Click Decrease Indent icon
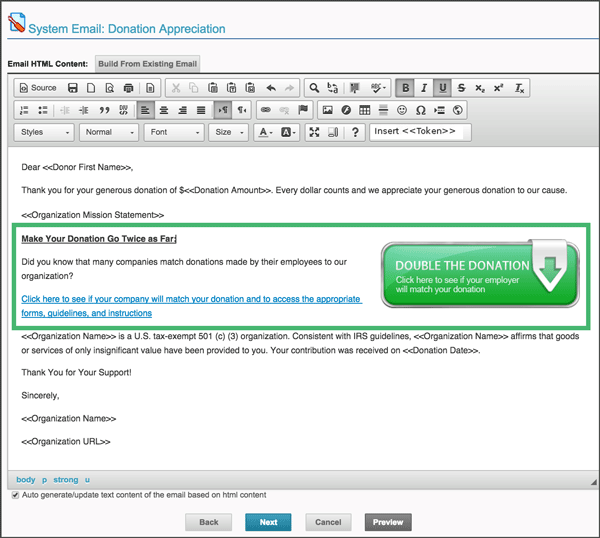Screen dimensions: 600x538 65,111
